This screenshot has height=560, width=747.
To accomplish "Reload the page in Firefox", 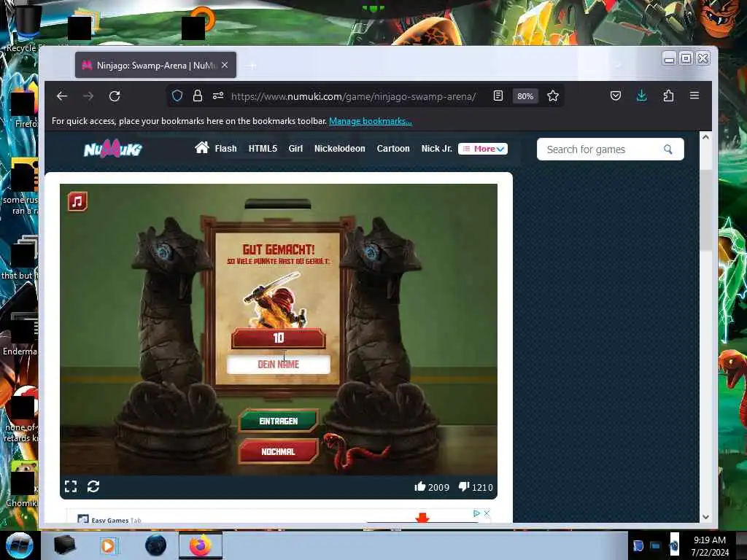I will click(115, 96).
